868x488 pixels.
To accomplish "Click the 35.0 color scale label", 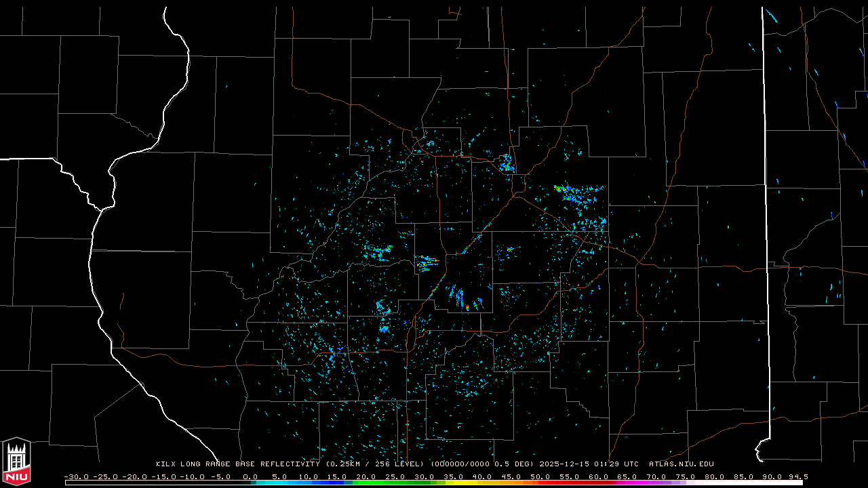I will click(x=453, y=476).
